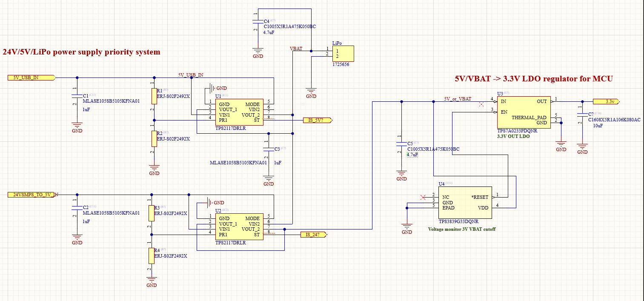The height and width of the screenshot is (301, 644).
Task: Select the 5V_USB_IN input port
Action: [32, 77]
